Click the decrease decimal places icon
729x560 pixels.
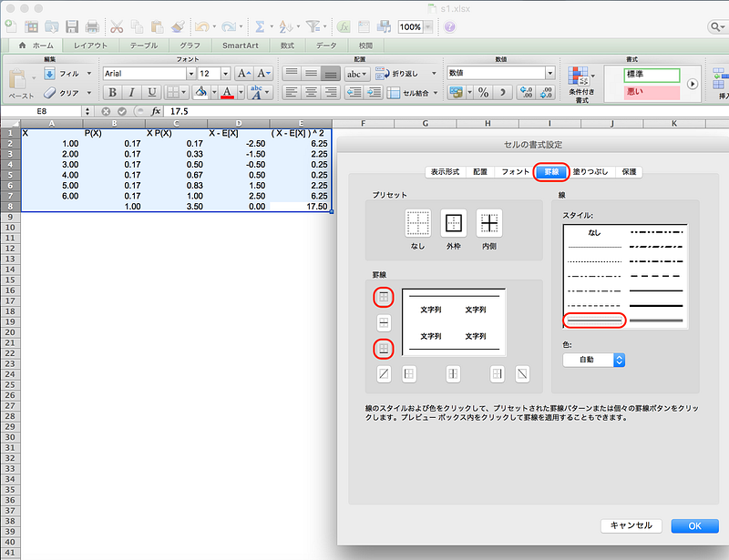pyautogui.click(x=546, y=93)
